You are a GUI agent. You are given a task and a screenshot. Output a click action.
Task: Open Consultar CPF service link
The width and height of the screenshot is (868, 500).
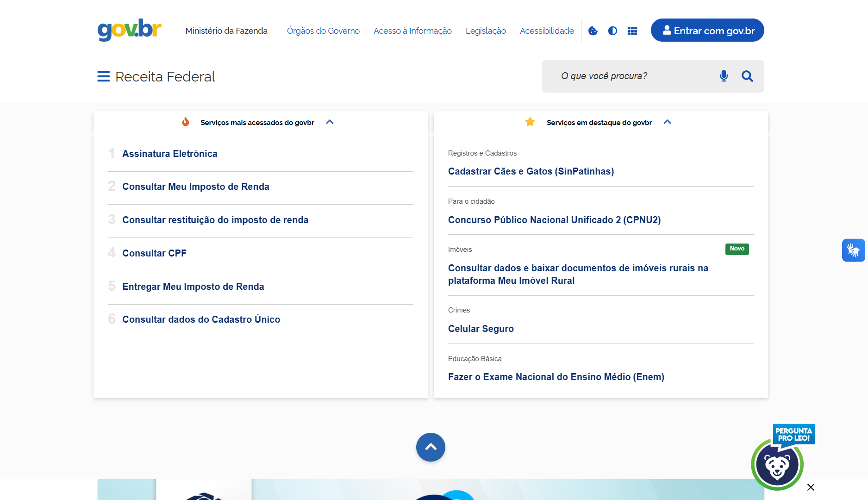(x=154, y=253)
